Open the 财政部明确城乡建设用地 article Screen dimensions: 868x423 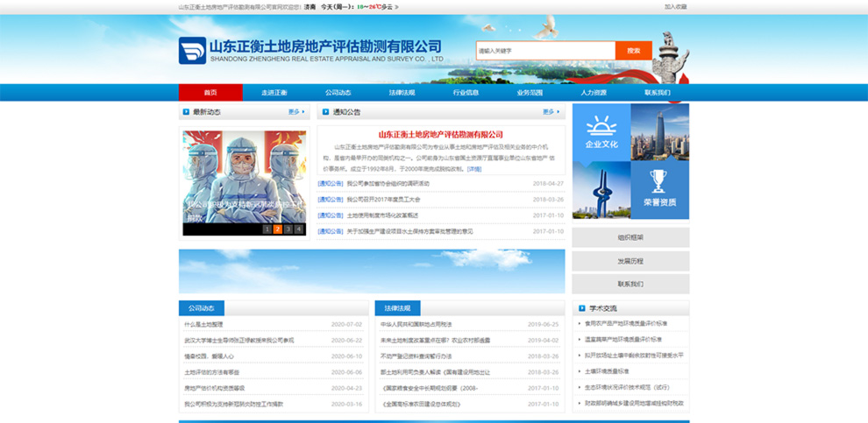coord(635,404)
